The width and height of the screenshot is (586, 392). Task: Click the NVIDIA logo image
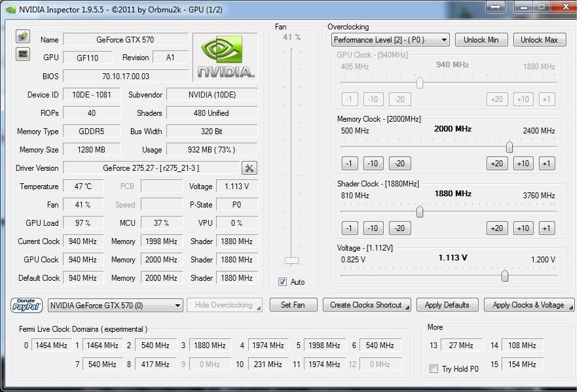[x=225, y=57]
